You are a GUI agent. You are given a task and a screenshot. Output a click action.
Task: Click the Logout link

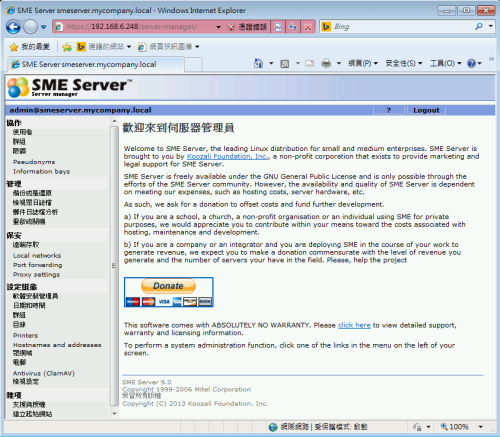[426, 110]
